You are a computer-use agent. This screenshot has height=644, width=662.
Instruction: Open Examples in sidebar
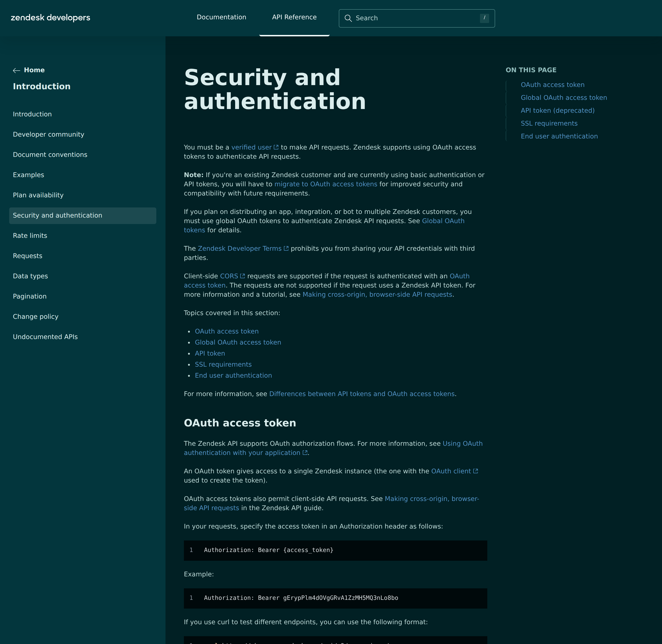(29, 175)
